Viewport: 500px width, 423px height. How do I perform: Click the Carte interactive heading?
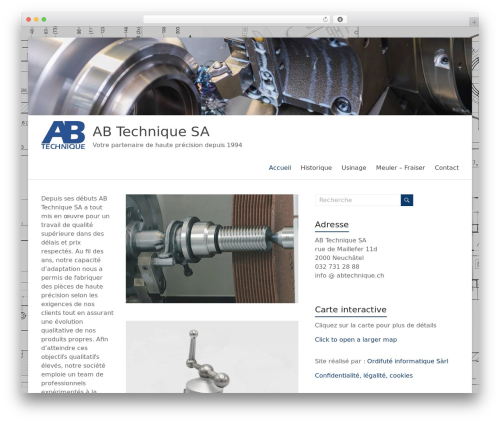[x=351, y=310]
